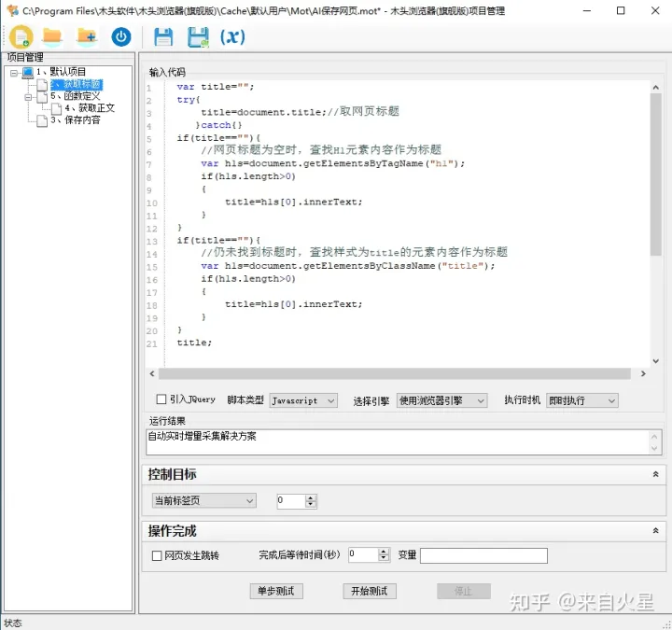The width and height of the screenshot is (672, 630).
Task: Open the 执行时机 dropdown
Action: point(582,400)
